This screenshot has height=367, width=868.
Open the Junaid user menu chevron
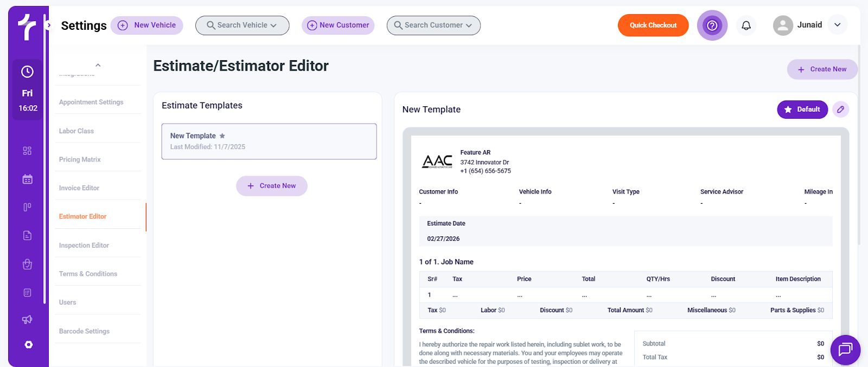click(x=837, y=25)
